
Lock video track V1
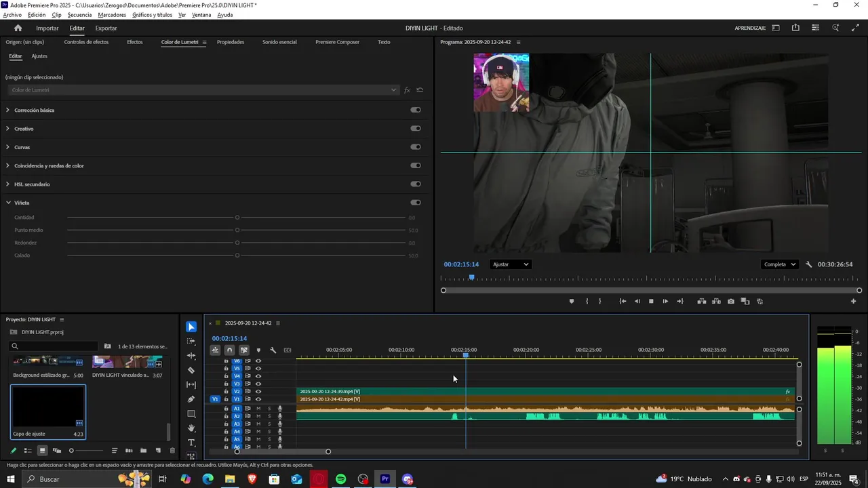226,399
